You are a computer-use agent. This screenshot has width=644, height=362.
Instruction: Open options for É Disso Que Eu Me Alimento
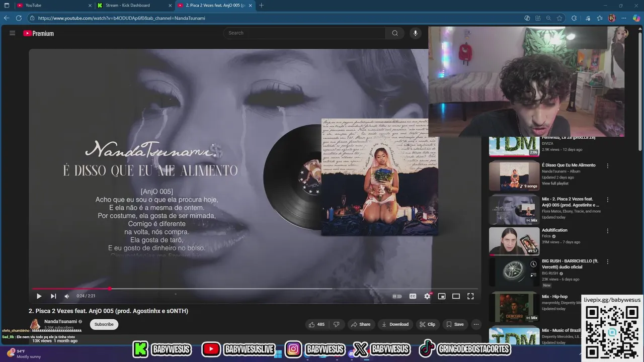pos(608,165)
